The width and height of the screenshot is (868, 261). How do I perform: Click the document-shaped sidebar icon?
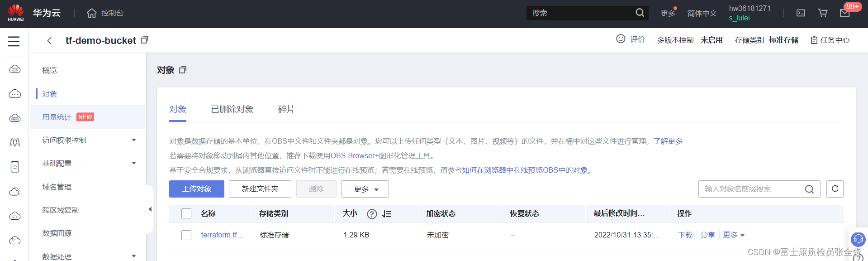tap(15, 167)
